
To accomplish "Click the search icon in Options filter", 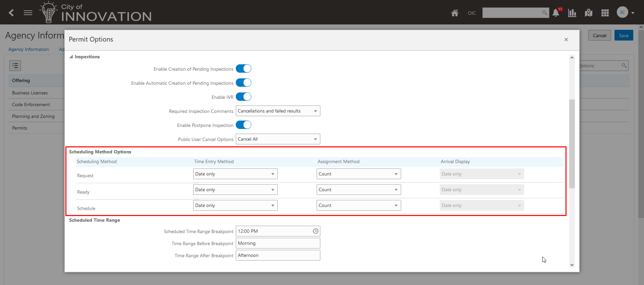I will (x=624, y=66).
